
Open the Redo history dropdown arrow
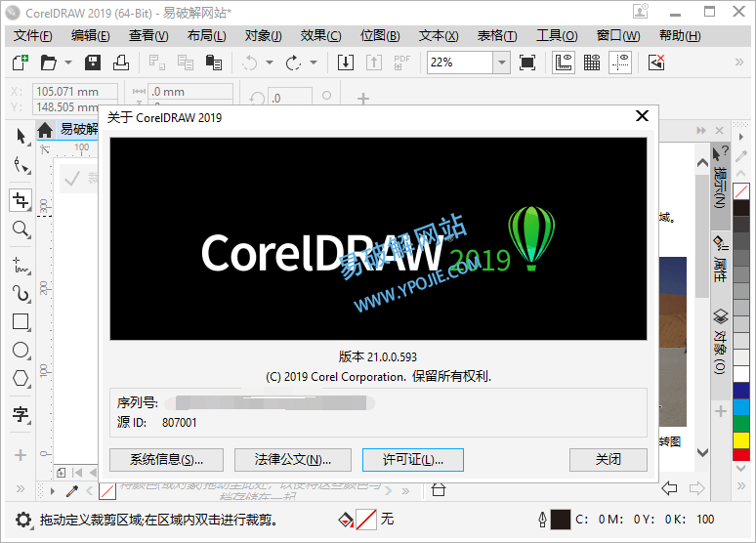[314, 63]
